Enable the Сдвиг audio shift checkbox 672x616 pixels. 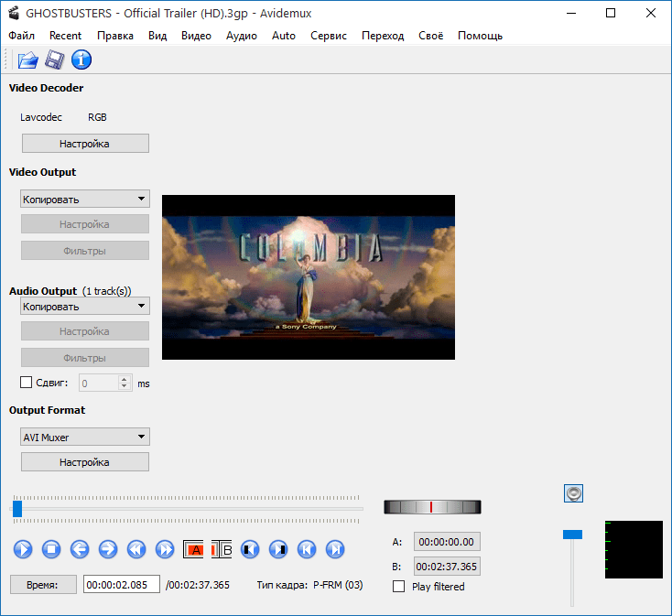(x=27, y=382)
